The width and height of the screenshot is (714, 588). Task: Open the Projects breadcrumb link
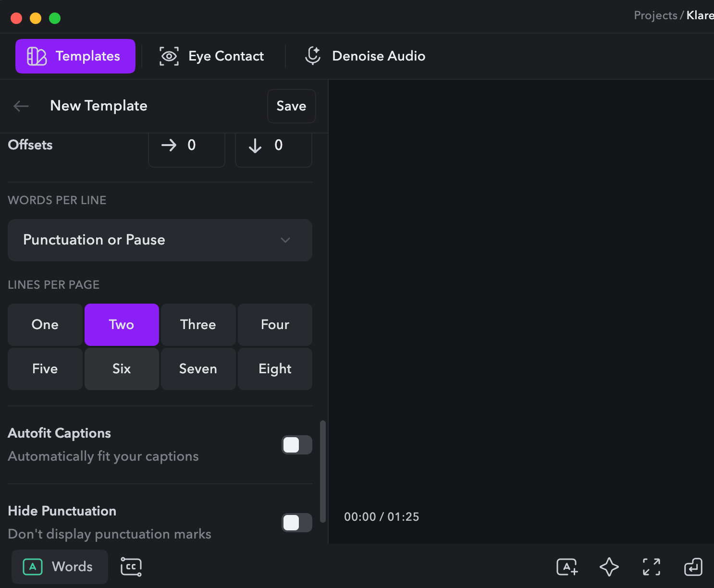(655, 15)
